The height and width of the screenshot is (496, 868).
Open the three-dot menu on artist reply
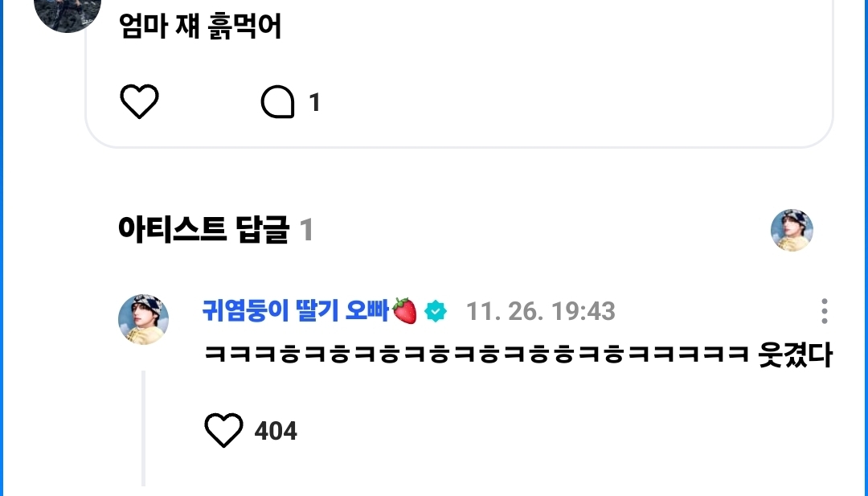825,311
